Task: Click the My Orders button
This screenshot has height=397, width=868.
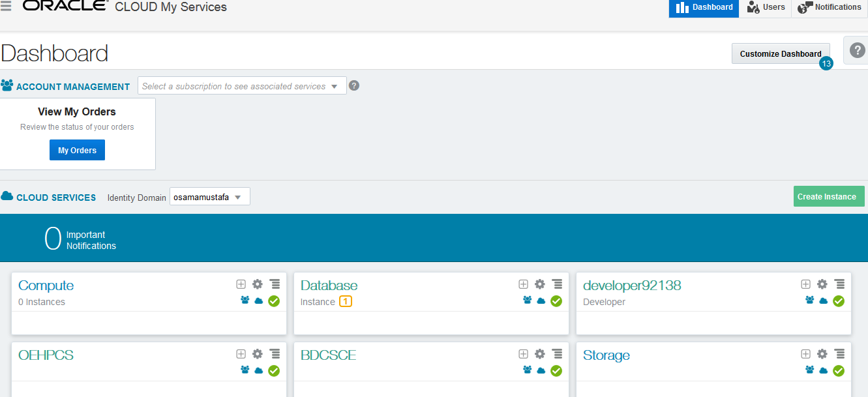Action: pyautogui.click(x=77, y=150)
